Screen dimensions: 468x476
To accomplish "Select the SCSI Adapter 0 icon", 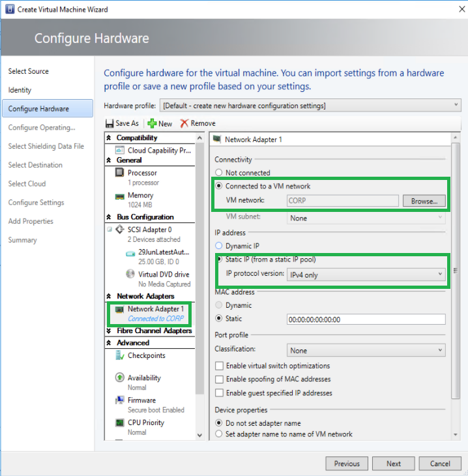I will click(120, 229).
